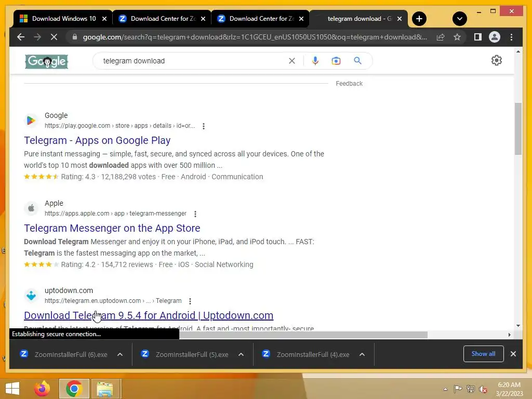Screen dimensions: 532x399
Task: Click the network tray icon
Action: coord(471,389)
